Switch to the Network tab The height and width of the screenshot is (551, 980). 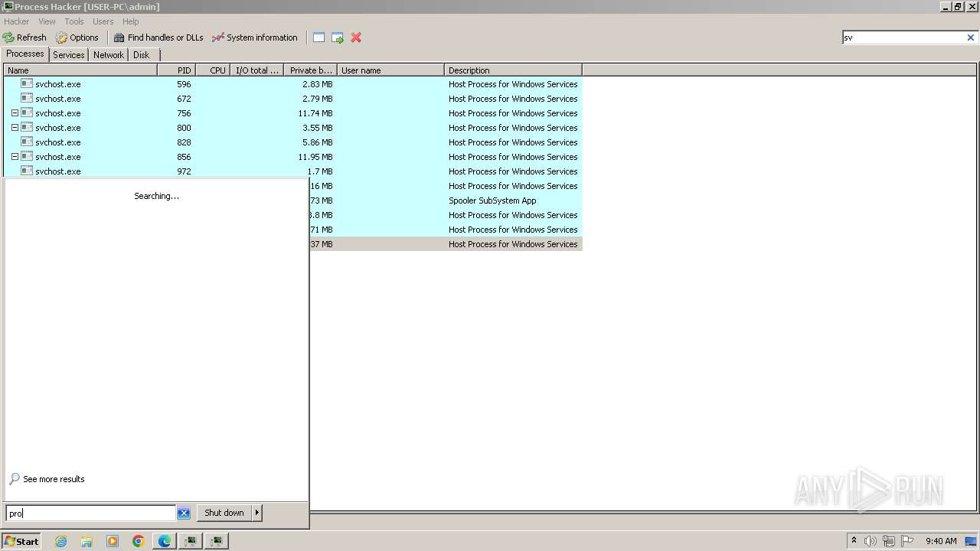pos(109,55)
